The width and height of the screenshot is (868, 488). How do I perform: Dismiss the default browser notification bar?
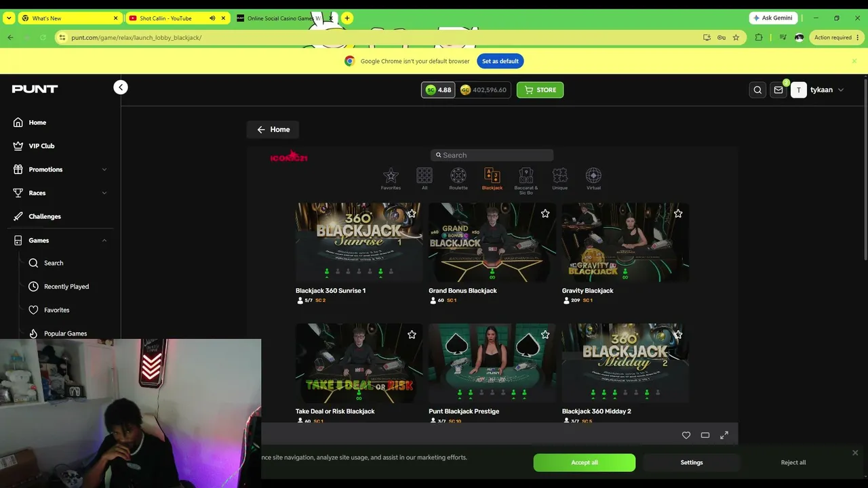[854, 61]
